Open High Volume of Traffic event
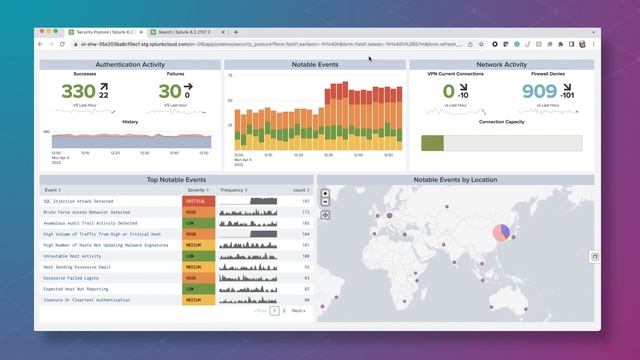Image resolution: width=640 pixels, height=360 pixels. (x=102, y=234)
